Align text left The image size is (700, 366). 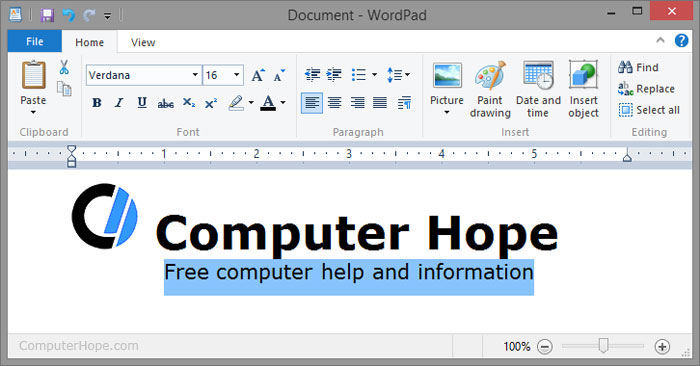click(312, 103)
